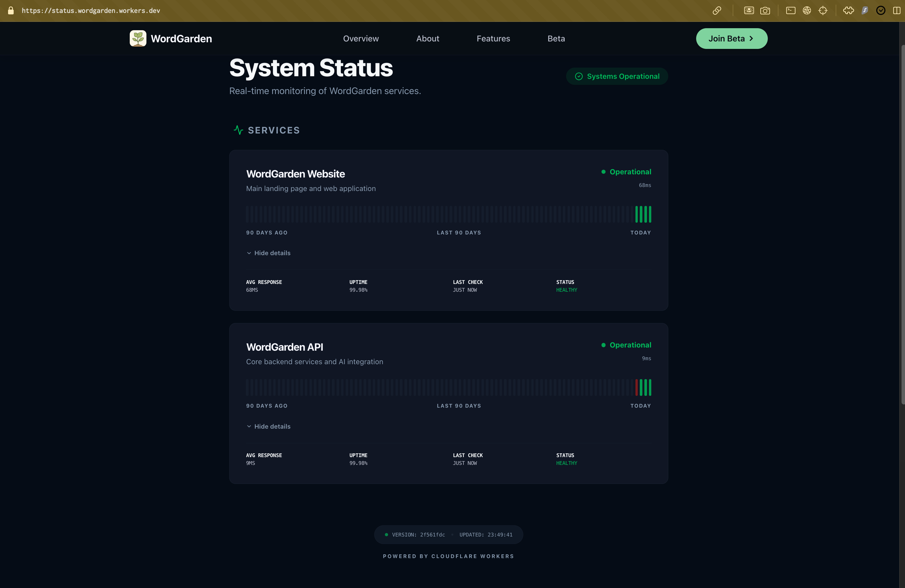905x588 pixels.
Task: Click the red bar in API uptime chart
Action: pos(637,387)
